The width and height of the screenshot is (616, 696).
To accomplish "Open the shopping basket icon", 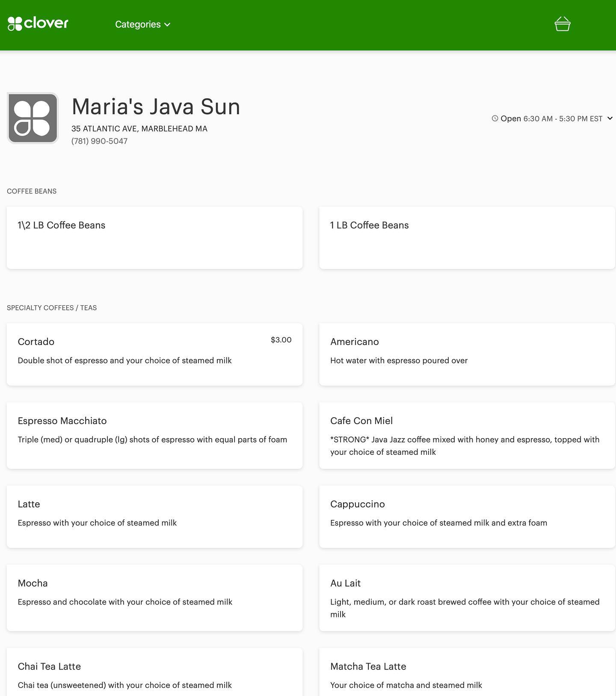I will pos(562,24).
